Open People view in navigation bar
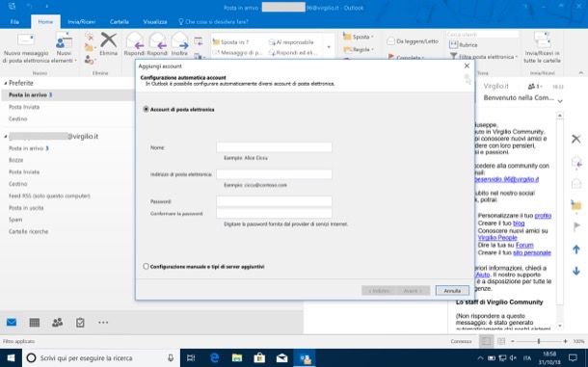588x367 pixels. [x=58, y=323]
